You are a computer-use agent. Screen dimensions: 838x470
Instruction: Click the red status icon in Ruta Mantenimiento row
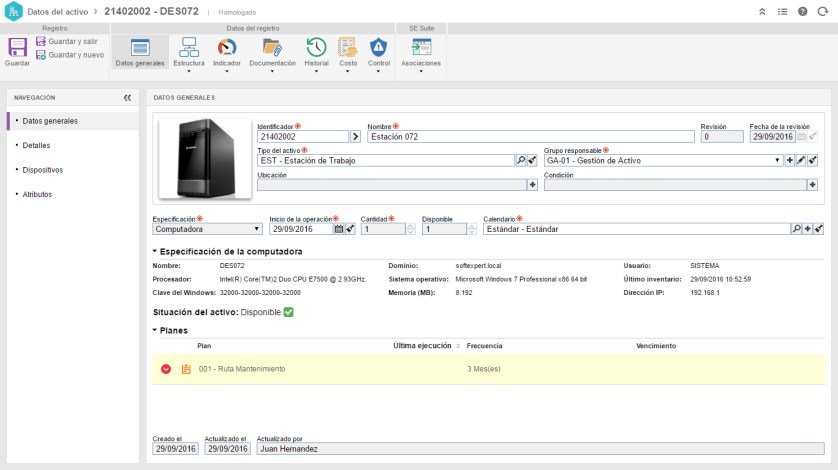click(166, 369)
